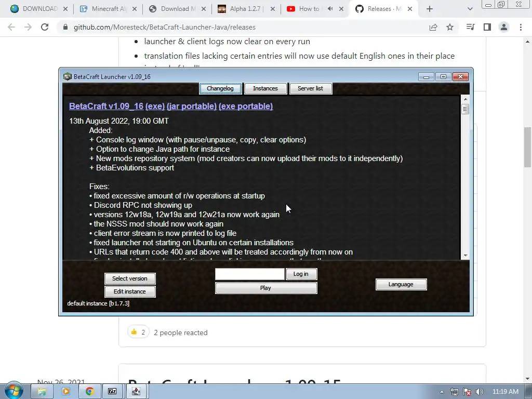Click the network tray icon
The height and width of the screenshot is (399, 532).
click(455, 392)
